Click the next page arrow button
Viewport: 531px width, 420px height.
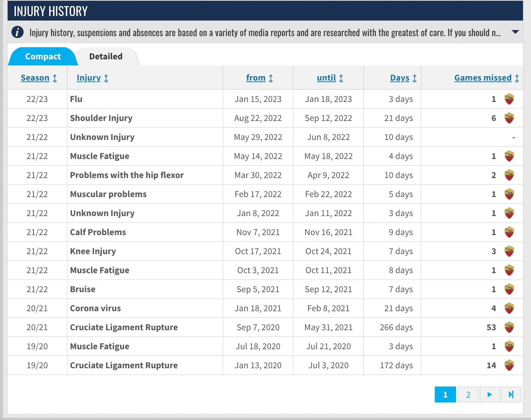pyautogui.click(x=490, y=395)
